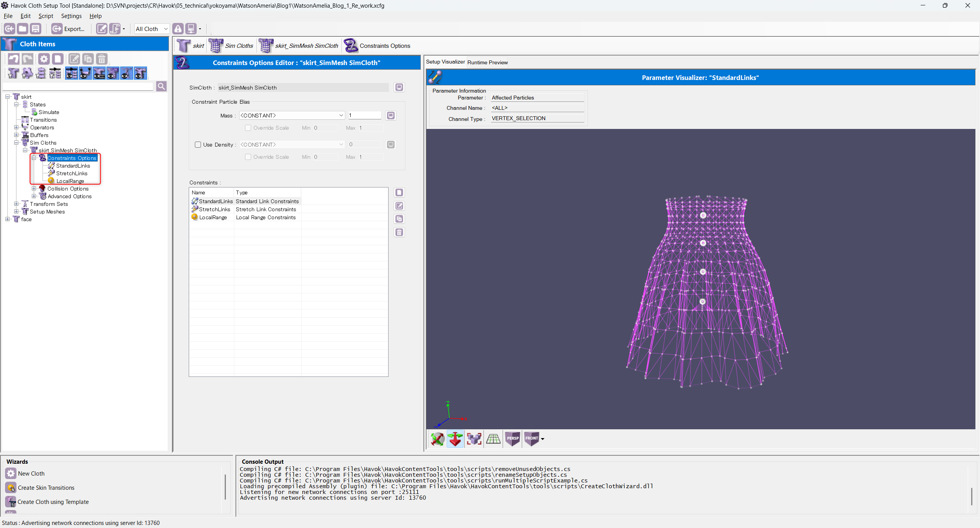Open the Mass CONSTANT dropdown
The width and height of the screenshot is (980, 528).
(292, 116)
